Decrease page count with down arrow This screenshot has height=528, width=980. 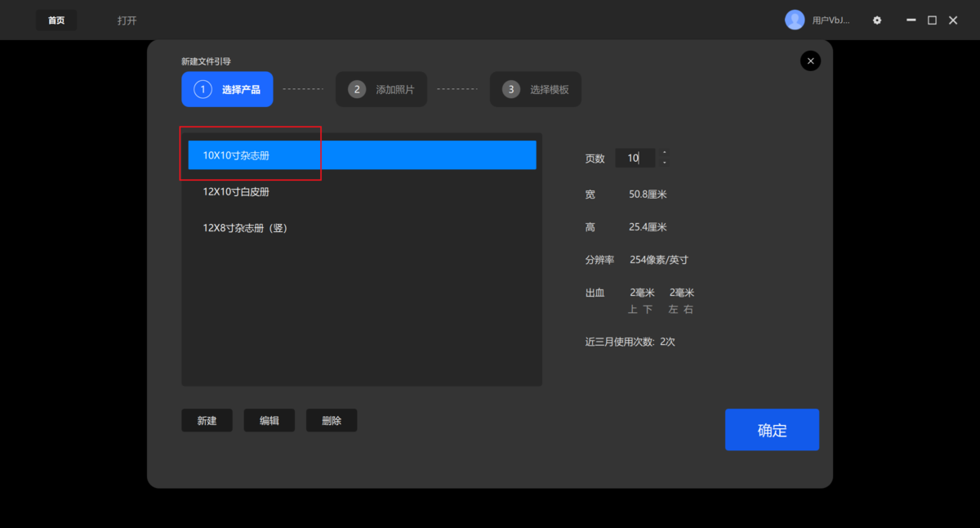665,163
